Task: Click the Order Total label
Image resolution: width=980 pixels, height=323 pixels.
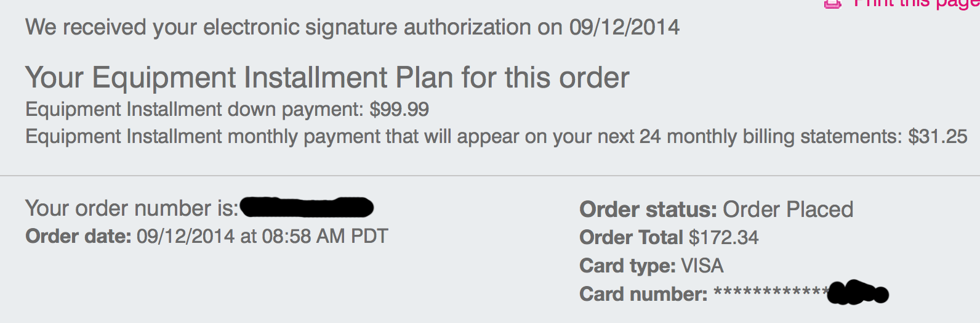Action: click(x=632, y=237)
